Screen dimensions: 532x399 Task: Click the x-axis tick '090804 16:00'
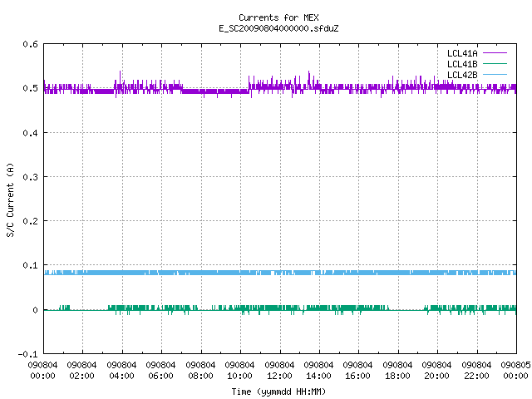357,371
